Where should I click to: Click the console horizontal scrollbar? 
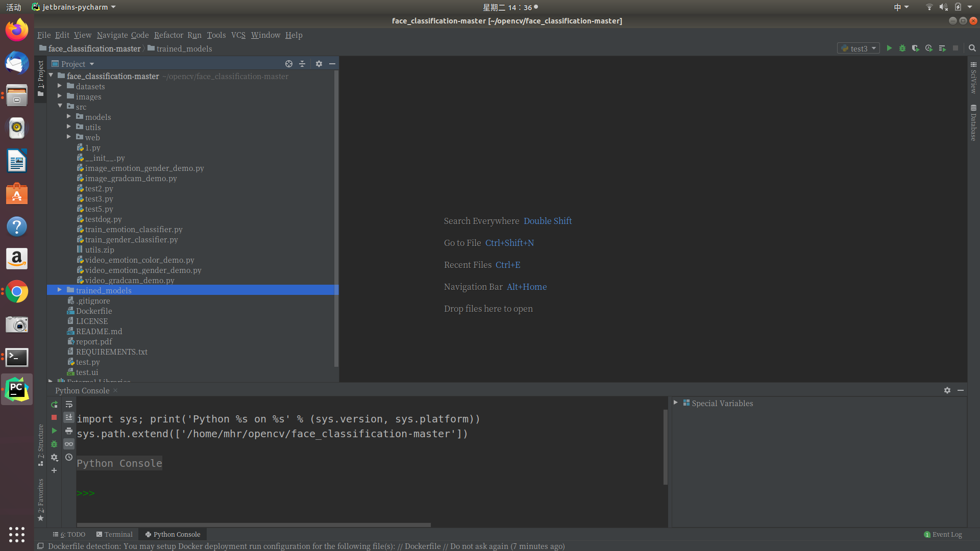pos(254,524)
